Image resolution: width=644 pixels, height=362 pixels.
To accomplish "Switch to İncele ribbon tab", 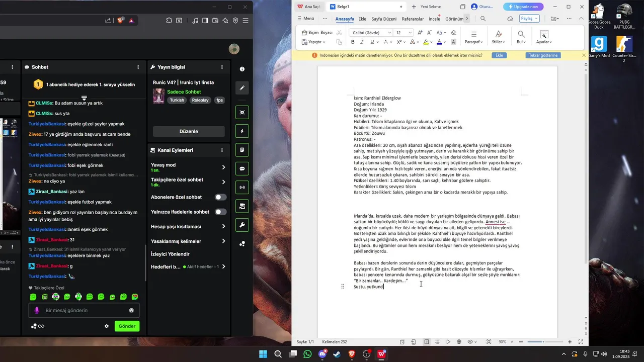I will click(434, 19).
